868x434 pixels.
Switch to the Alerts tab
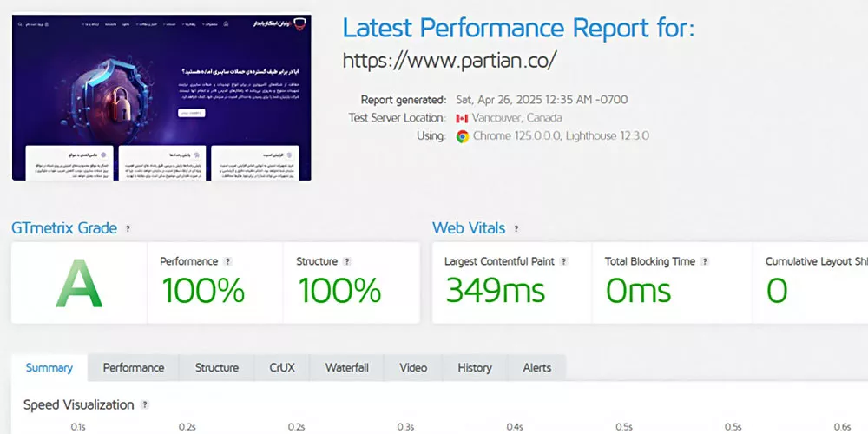pos(536,368)
